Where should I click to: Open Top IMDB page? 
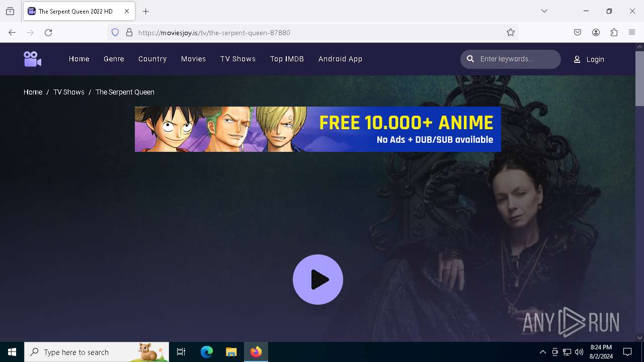(287, 59)
